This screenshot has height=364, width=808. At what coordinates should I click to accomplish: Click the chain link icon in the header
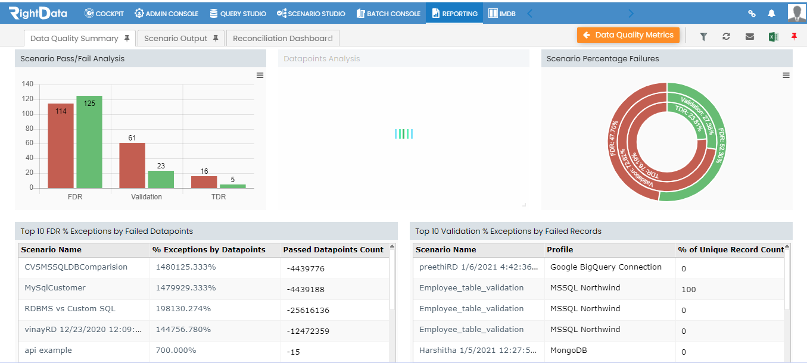(x=752, y=13)
